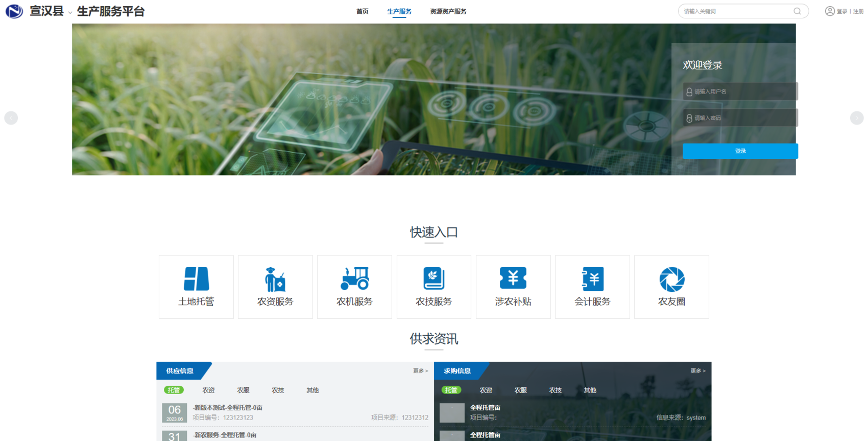Click the search magnifier icon
Viewport: 868px width, 441px height.
(797, 11)
